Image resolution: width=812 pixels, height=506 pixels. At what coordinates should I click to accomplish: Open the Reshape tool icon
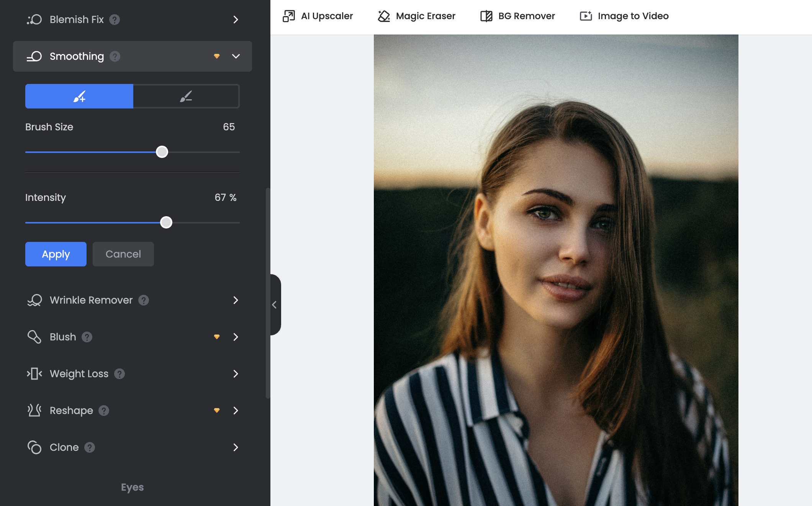point(35,411)
